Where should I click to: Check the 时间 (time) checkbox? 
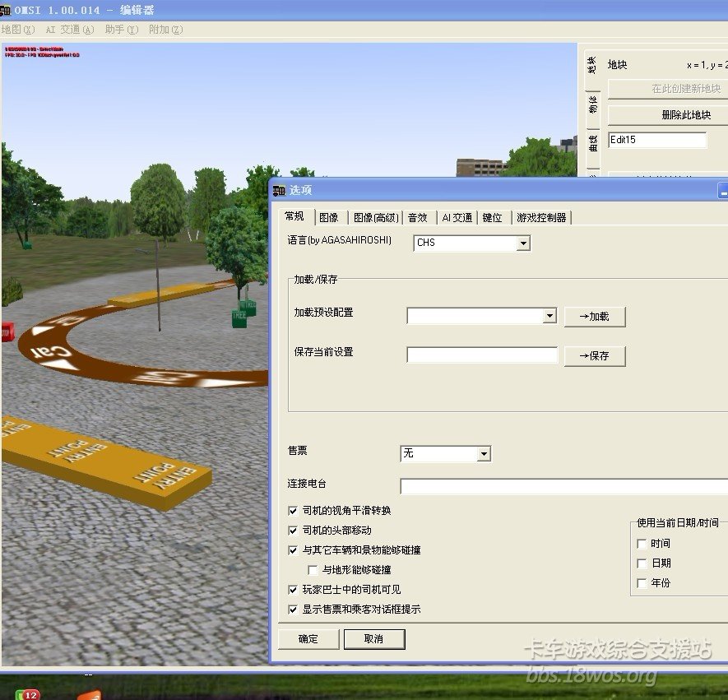(x=642, y=544)
